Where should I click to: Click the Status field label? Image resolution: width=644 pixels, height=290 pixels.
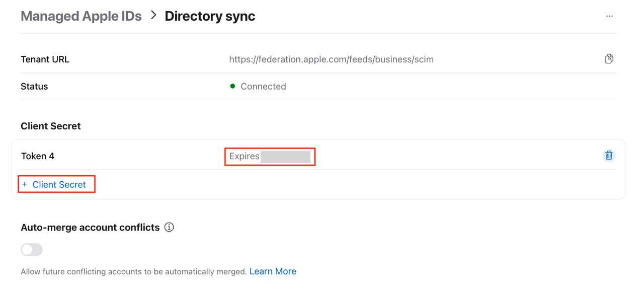(34, 87)
